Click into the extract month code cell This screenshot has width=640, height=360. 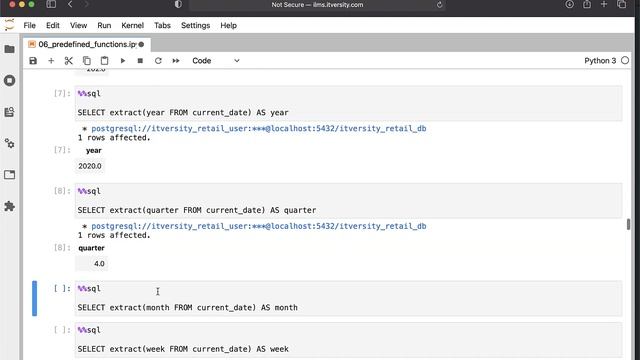click(x=348, y=298)
